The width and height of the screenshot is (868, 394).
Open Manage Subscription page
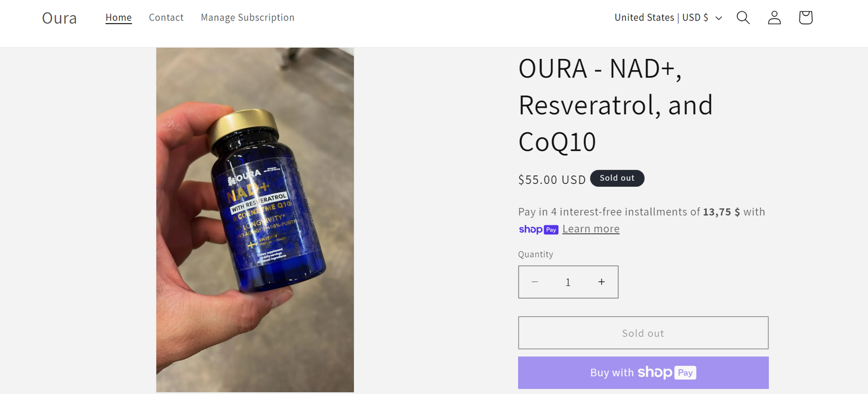coord(248,18)
